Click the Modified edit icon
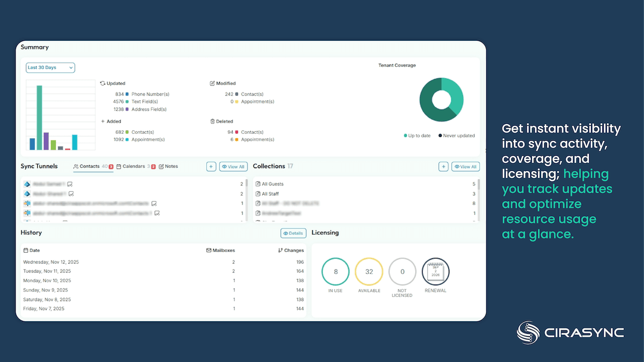Screen dimensions: 644x362 212,83
